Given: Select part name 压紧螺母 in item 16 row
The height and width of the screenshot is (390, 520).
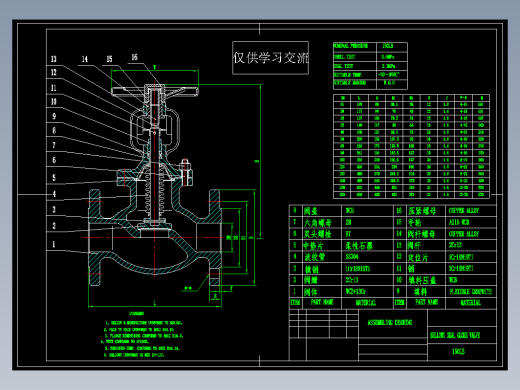Looking at the screenshot, I should click(x=422, y=211).
